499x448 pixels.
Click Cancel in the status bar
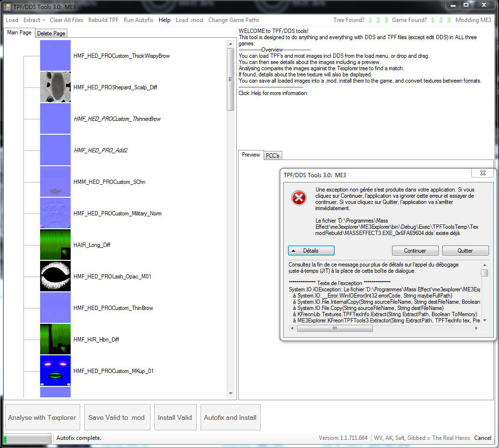pyautogui.click(x=482, y=438)
